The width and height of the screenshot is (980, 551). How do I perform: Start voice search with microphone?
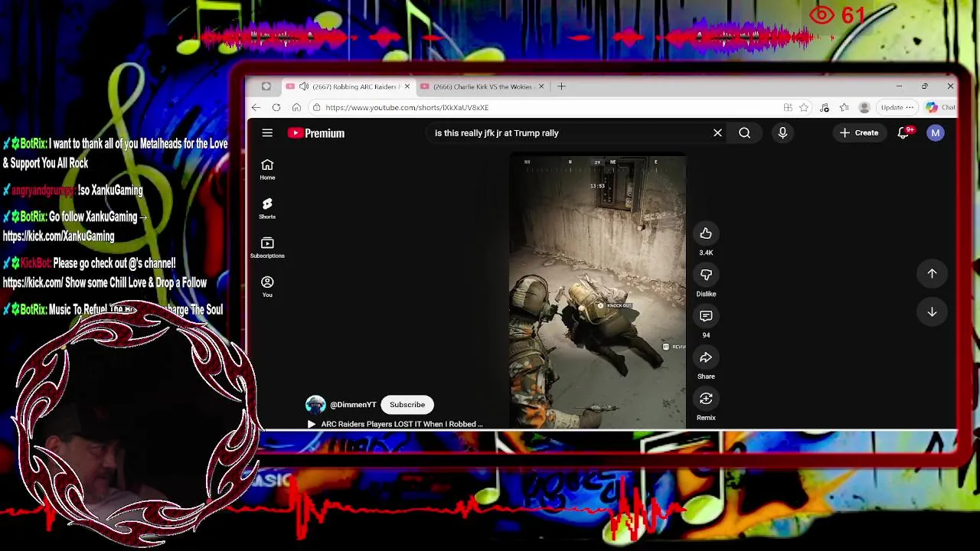782,133
